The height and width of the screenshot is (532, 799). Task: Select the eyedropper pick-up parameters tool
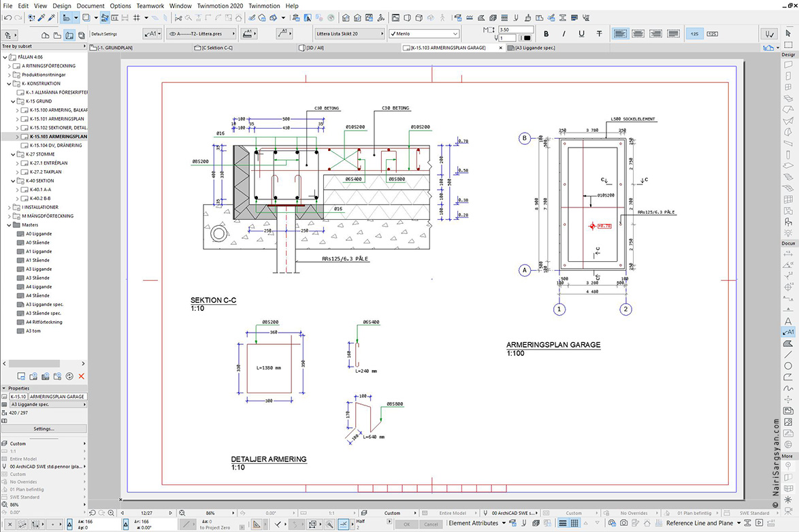[42, 18]
